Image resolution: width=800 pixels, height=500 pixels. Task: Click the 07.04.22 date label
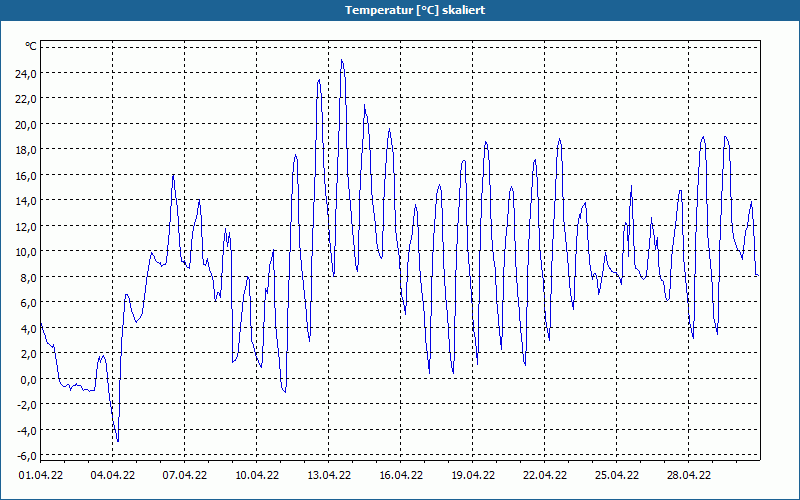coord(185,475)
